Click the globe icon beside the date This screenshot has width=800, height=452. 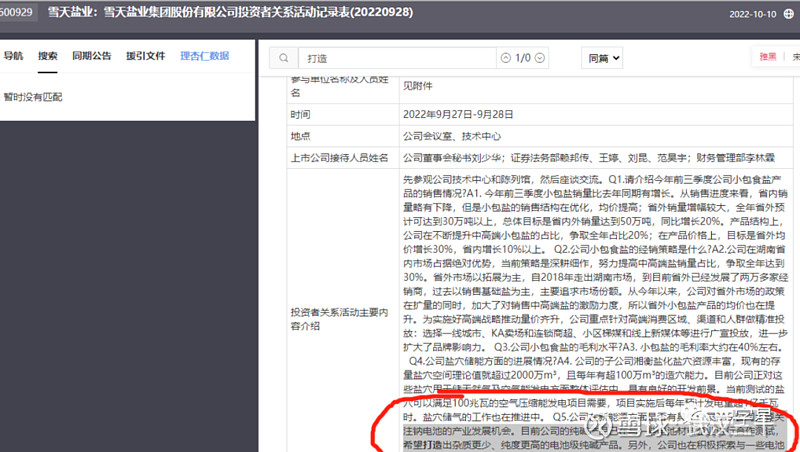coord(788,14)
